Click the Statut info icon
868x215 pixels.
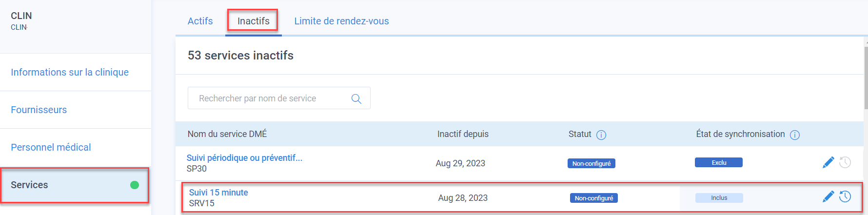(x=601, y=135)
